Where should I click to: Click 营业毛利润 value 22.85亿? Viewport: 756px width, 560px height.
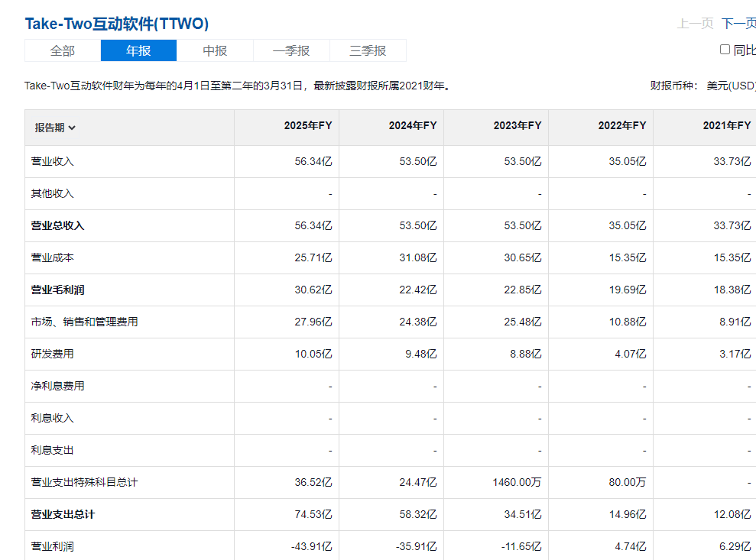tap(523, 290)
